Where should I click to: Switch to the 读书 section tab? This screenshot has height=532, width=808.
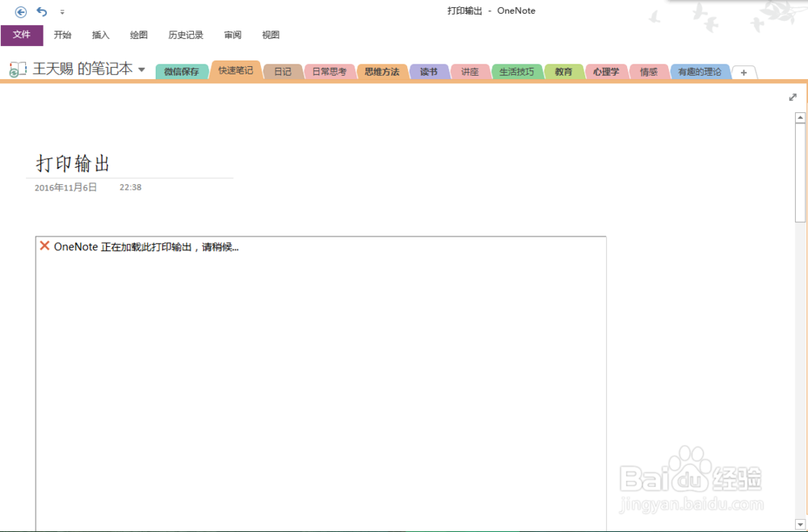pyautogui.click(x=429, y=72)
